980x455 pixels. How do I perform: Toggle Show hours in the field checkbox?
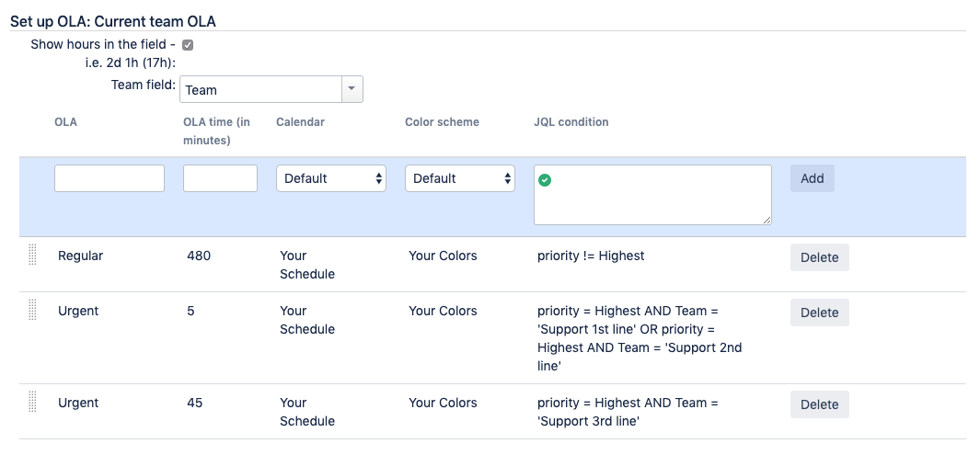188,44
